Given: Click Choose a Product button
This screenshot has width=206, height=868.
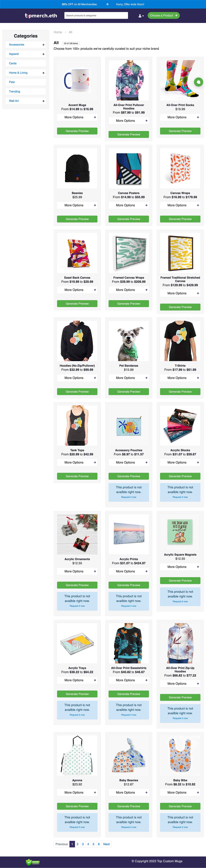Looking at the screenshot, I should click(164, 15).
